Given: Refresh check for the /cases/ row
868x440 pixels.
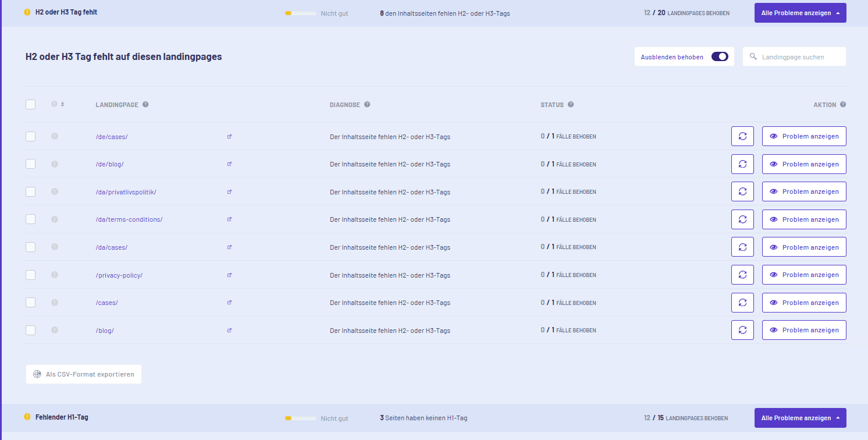Looking at the screenshot, I should pyautogui.click(x=742, y=303).
